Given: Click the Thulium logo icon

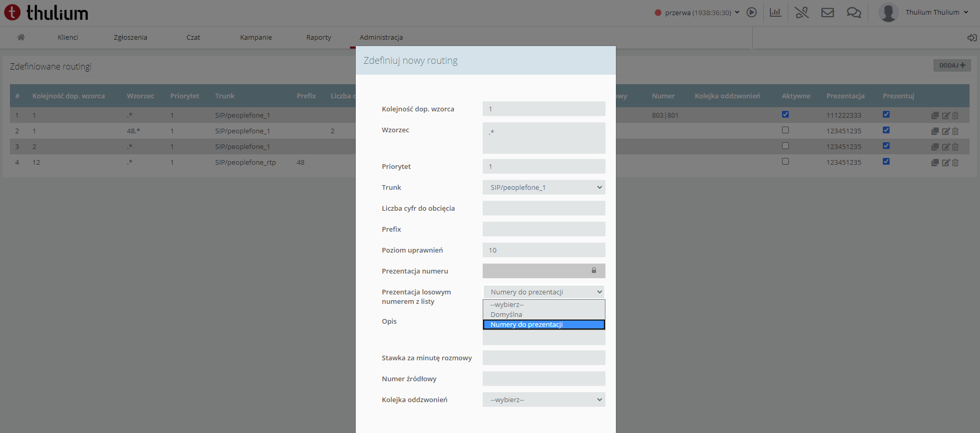Looking at the screenshot, I should 12,12.
